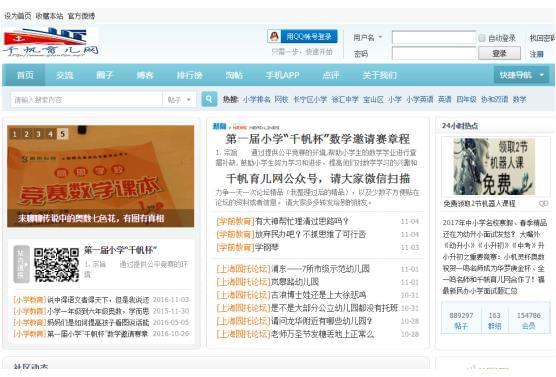The height and width of the screenshot is (377, 556).
Task: Click the 竞赛数学课本 slideshow image
Action: coord(101,176)
